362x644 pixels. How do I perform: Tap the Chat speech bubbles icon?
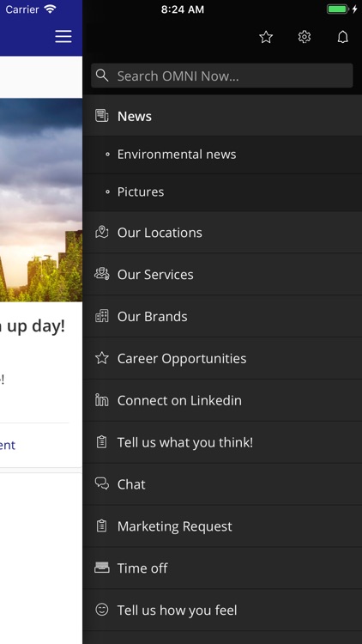[x=102, y=483]
